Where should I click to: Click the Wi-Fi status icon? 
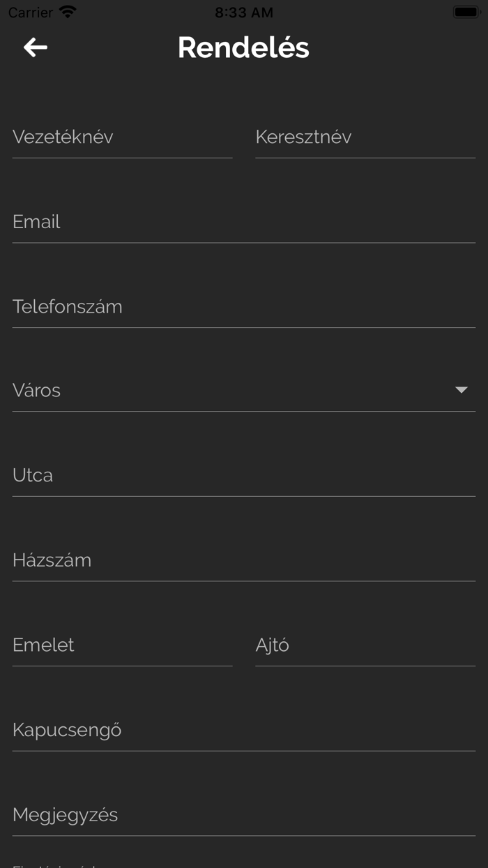pyautogui.click(x=68, y=13)
